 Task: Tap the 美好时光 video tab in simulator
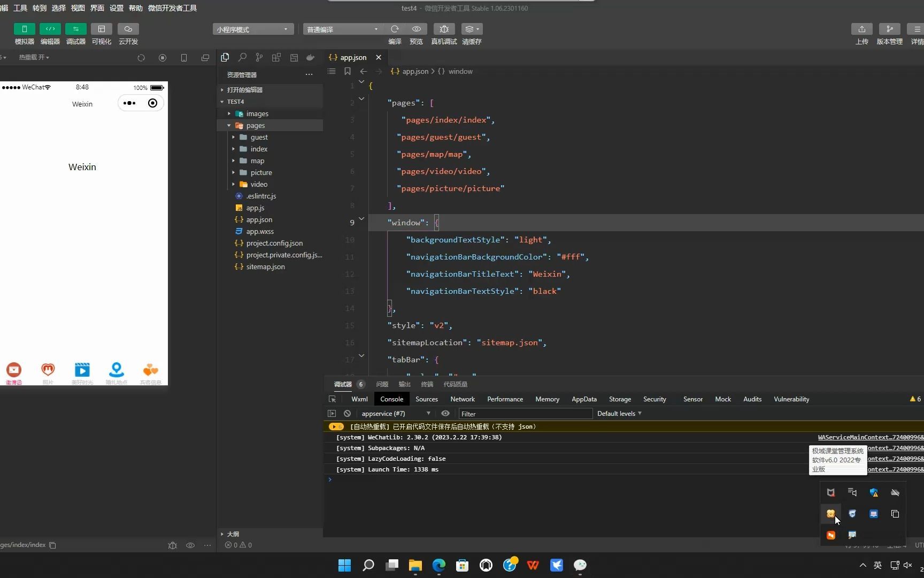pyautogui.click(x=82, y=374)
